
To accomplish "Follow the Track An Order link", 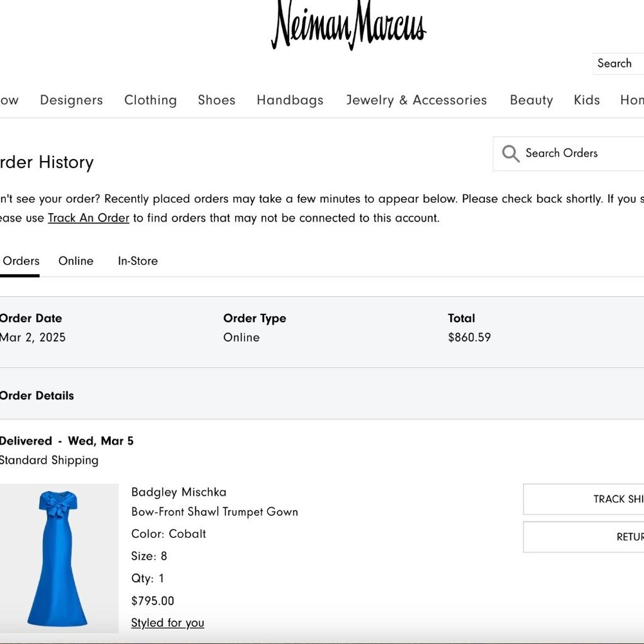I will (x=88, y=218).
